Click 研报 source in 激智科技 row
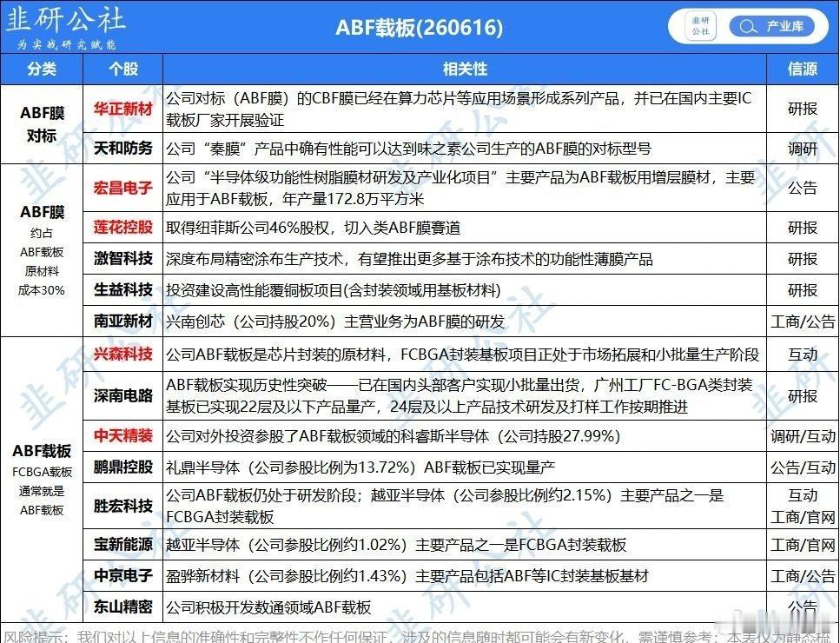 coord(803,259)
